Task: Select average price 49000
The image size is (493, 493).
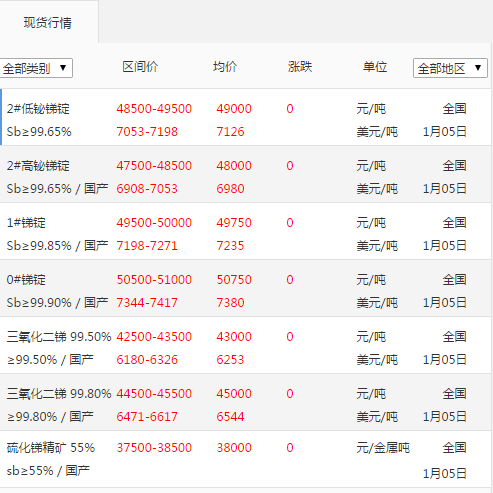Action: 234,109
